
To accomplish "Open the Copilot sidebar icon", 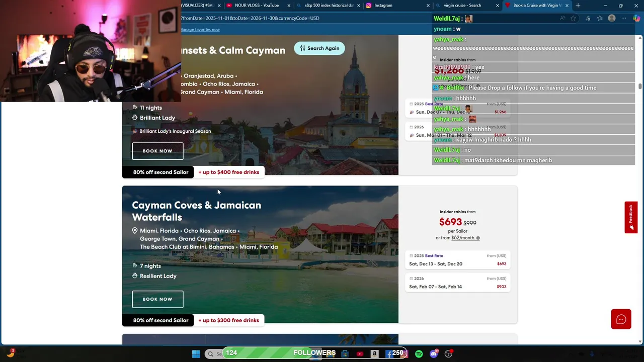I will coord(636,19).
